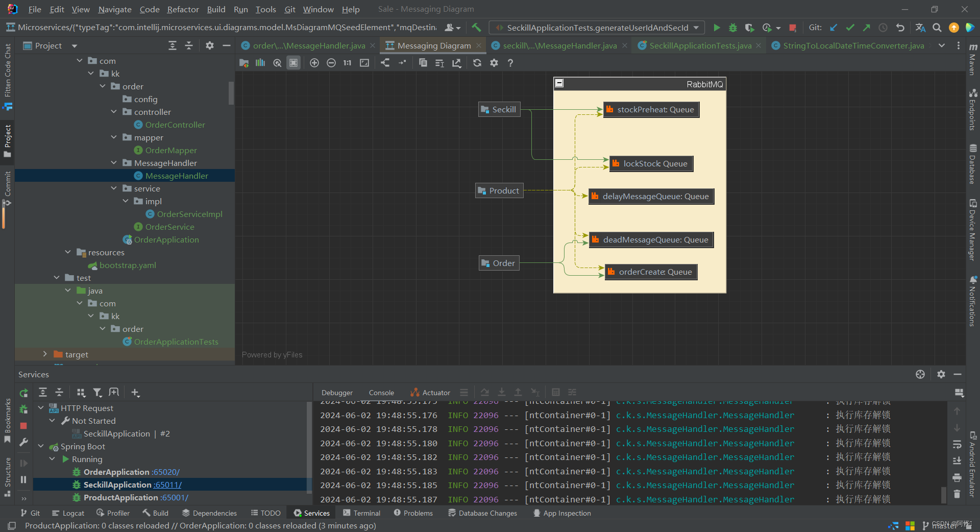Reset diagram zoom to 1:1 actual size
The height and width of the screenshot is (532, 980).
pyautogui.click(x=347, y=63)
